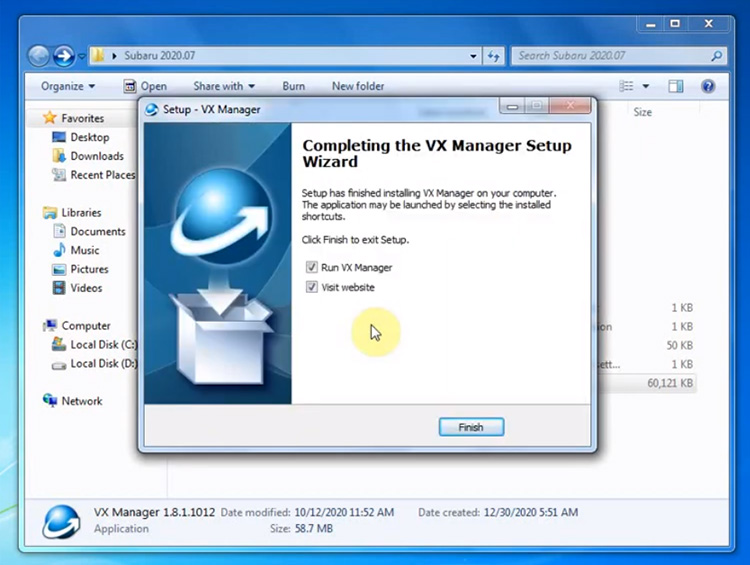Click the Size column header
The image size is (750, 565).
[642, 112]
